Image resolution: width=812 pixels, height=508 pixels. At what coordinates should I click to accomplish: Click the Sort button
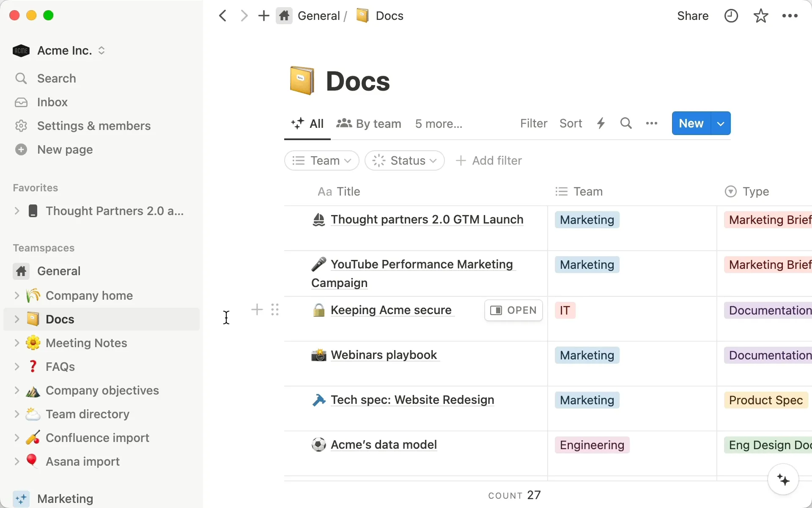[x=571, y=123]
